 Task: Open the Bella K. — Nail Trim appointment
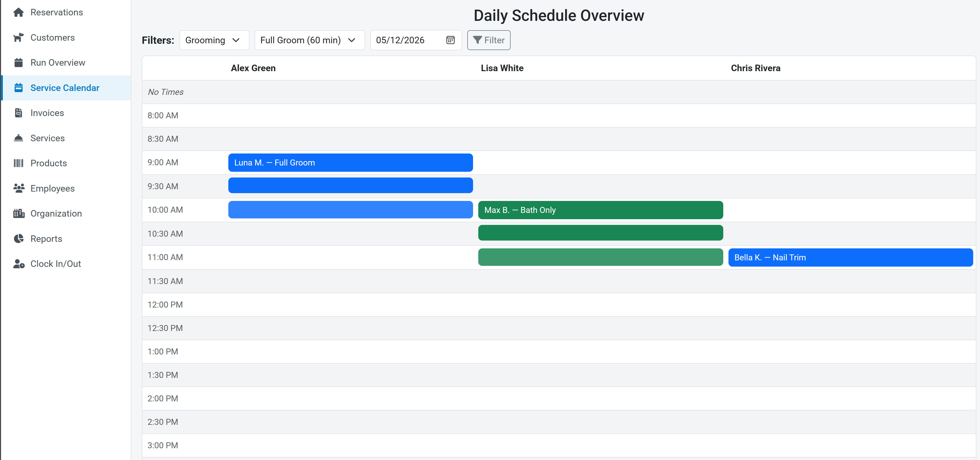[x=850, y=257]
